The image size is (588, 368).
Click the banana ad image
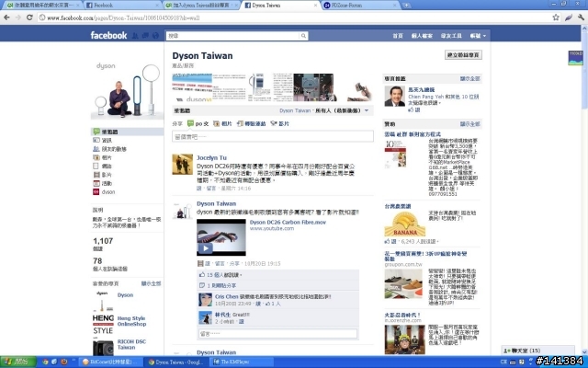point(405,224)
